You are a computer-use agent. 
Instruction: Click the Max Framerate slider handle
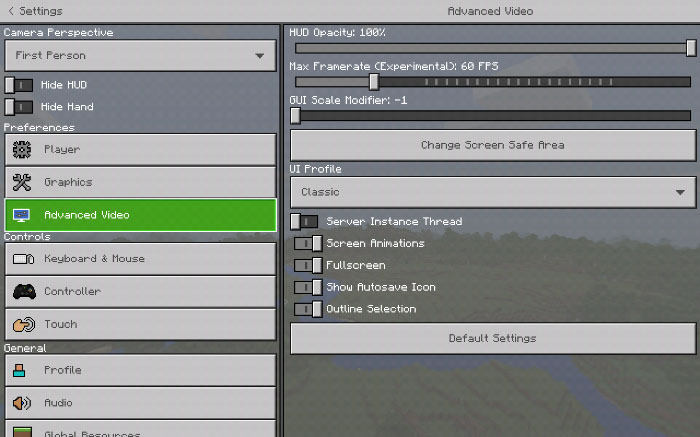click(374, 82)
